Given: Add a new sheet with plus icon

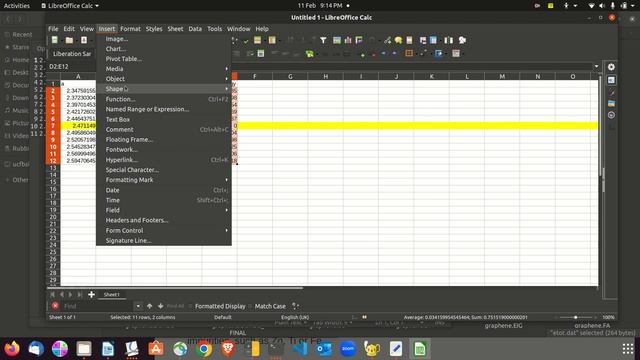Looking at the screenshot, I should 91,294.
